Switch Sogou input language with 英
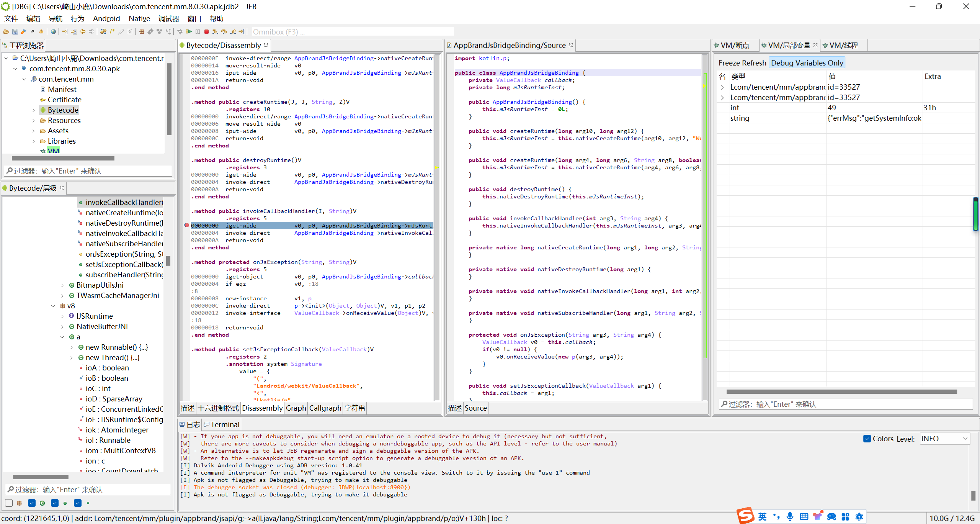 tap(763, 517)
